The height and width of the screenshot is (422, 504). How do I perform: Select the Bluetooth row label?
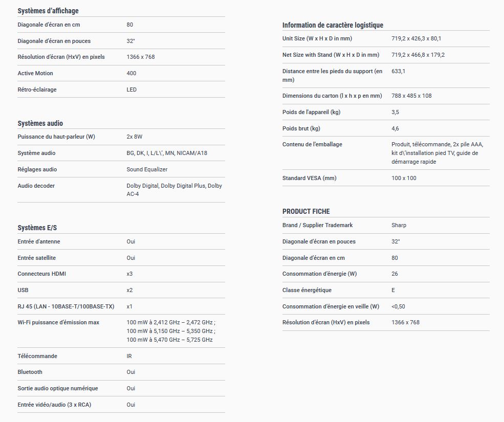click(30, 372)
